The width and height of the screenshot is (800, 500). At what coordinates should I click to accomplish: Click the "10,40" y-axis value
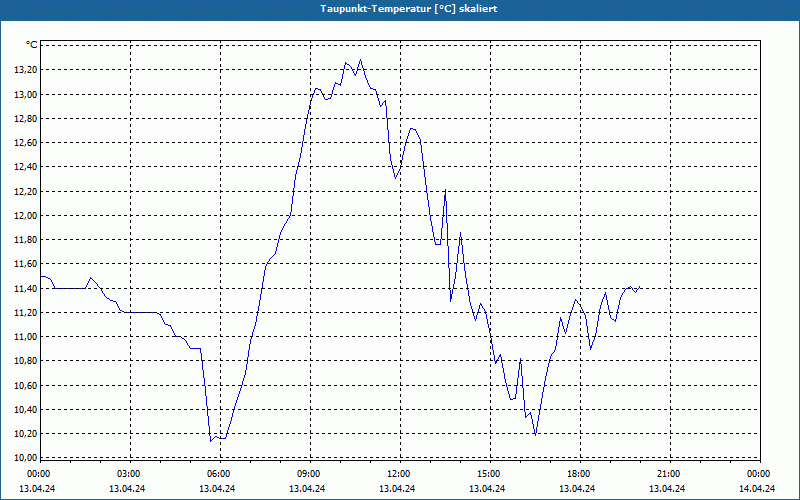(x=24, y=409)
